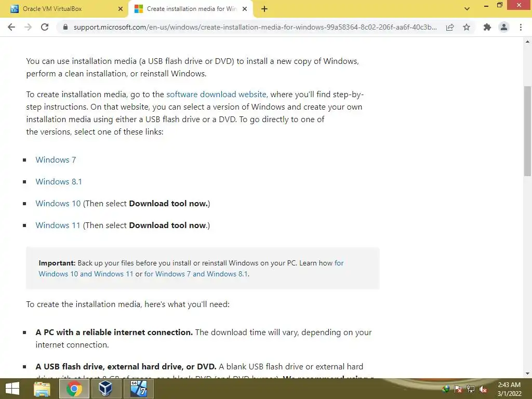Click 'A USB flash drive, external hard drive, or DVD.' text

coord(126,366)
